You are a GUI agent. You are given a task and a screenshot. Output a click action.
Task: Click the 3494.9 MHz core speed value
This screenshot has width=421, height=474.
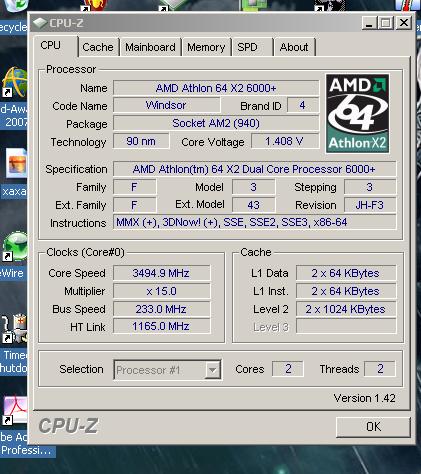(x=161, y=273)
